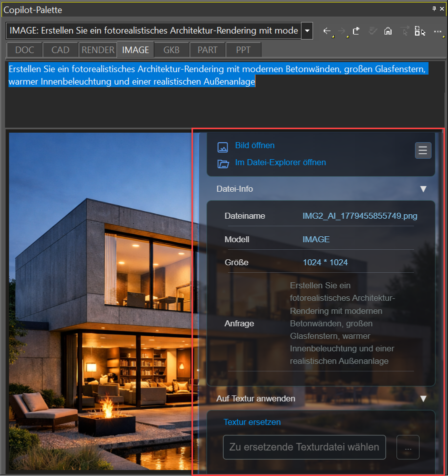This screenshot has width=448, height=476.
Task: Select the GKB tab
Action: pyautogui.click(x=171, y=50)
